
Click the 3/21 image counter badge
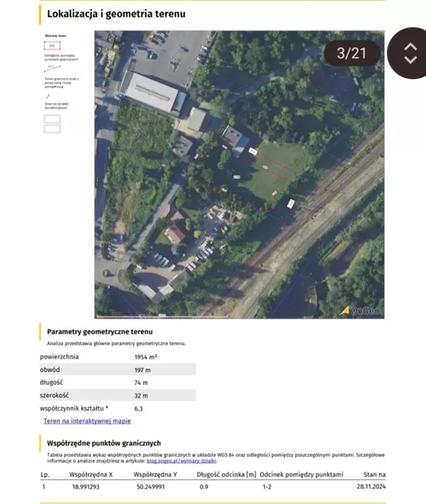pos(351,54)
